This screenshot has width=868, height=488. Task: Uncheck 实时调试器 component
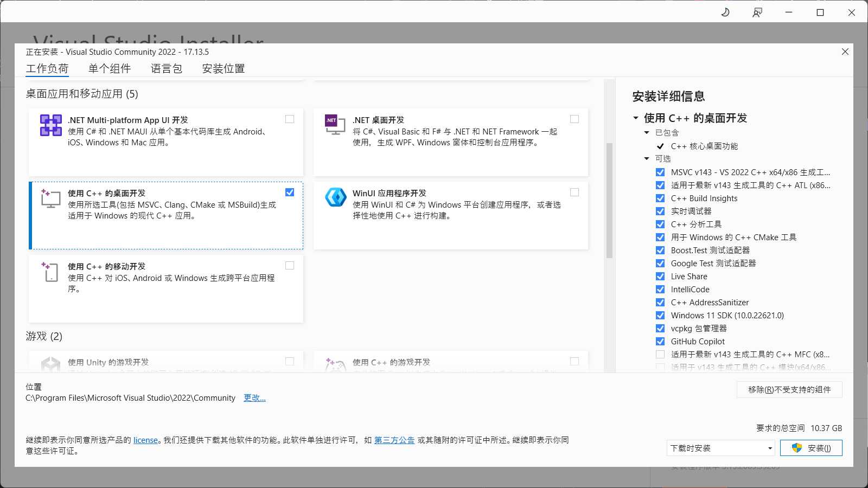pyautogui.click(x=660, y=211)
